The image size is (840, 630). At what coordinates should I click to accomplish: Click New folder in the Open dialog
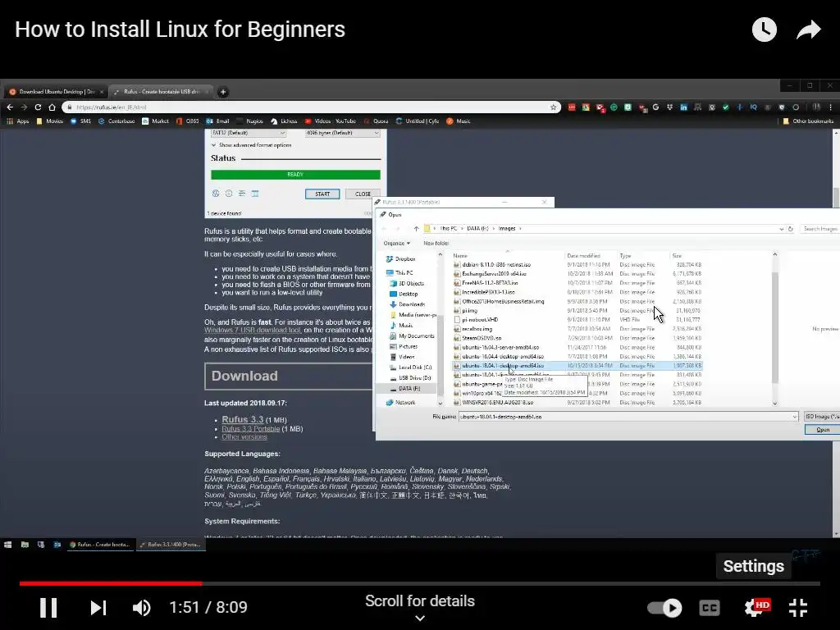coord(436,243)
